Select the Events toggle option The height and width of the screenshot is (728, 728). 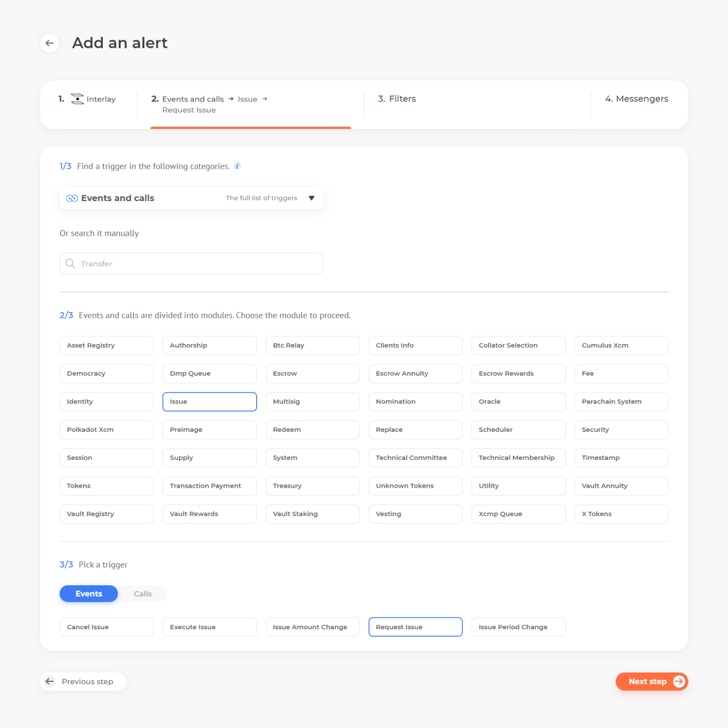pyautogui.click(x=89, y=594)
